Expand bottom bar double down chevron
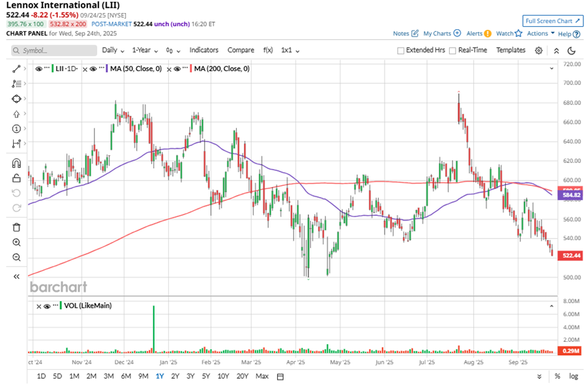This screenshot has height=386, width=588. pos(539,376)
